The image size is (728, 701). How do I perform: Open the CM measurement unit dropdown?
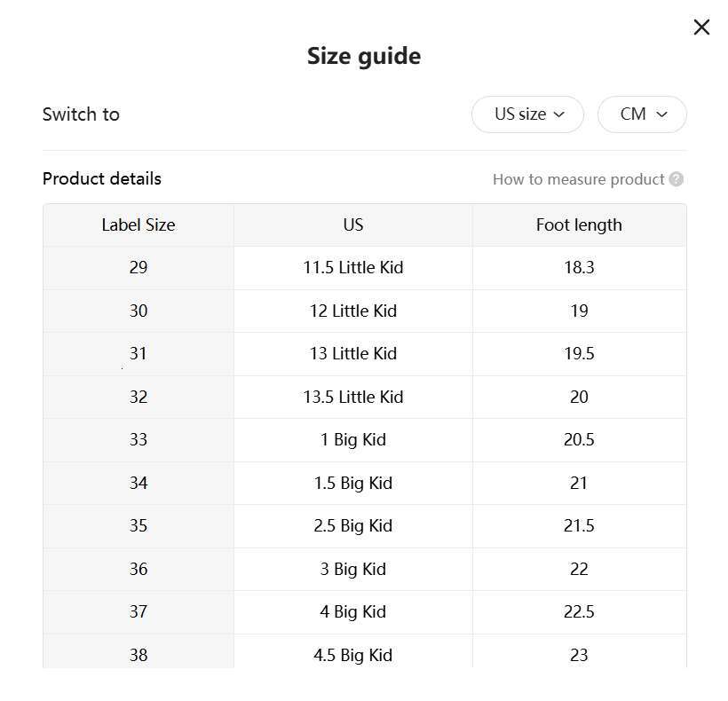642,114
